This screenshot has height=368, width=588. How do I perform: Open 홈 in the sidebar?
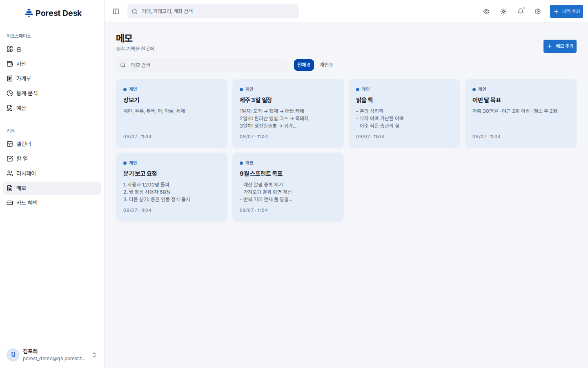[x=52, y=49]
